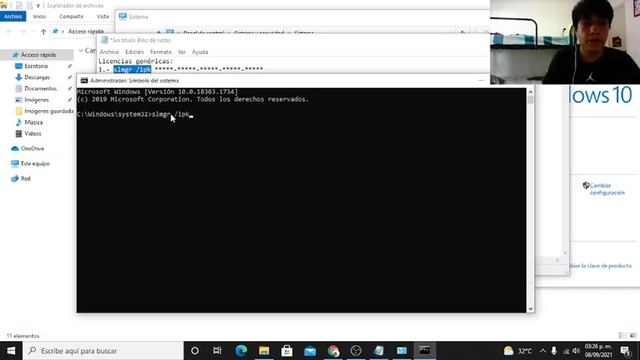Click the Command Prompt title bar icon
Image resolution: width=640 pixels, height=360 pixels.
click(x=84, y=80)
